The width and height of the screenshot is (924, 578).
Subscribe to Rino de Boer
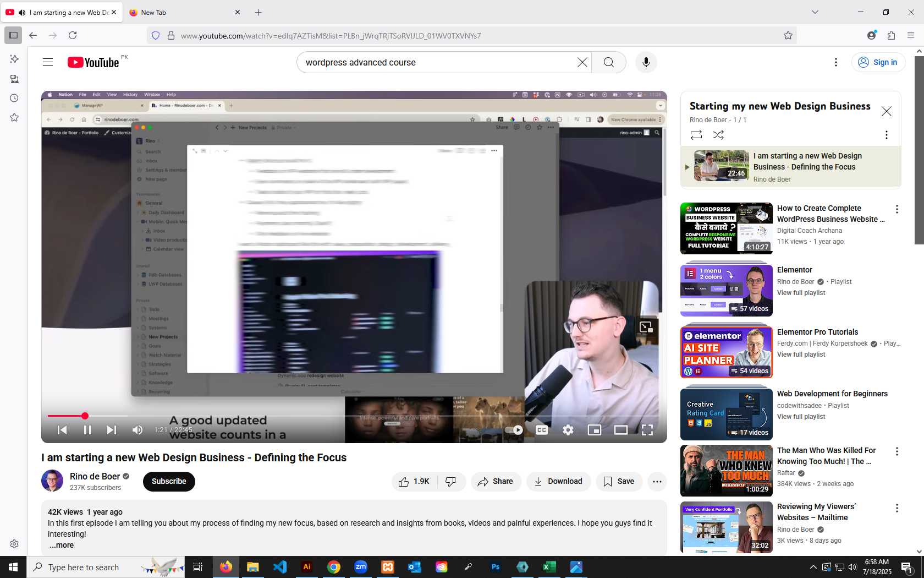coord(169,481)
